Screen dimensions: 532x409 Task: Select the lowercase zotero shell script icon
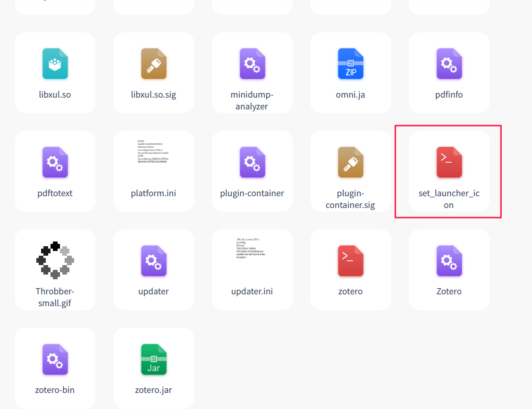350,260
